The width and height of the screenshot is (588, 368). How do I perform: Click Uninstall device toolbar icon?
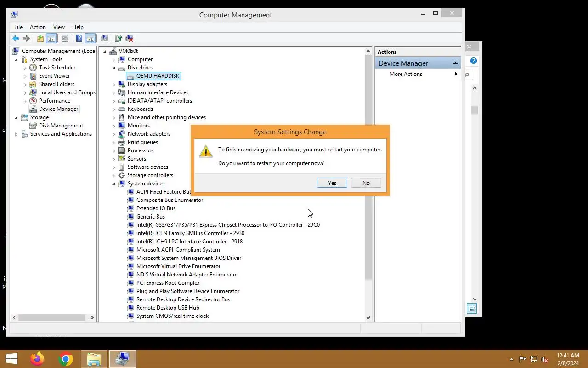click(129, 39)
